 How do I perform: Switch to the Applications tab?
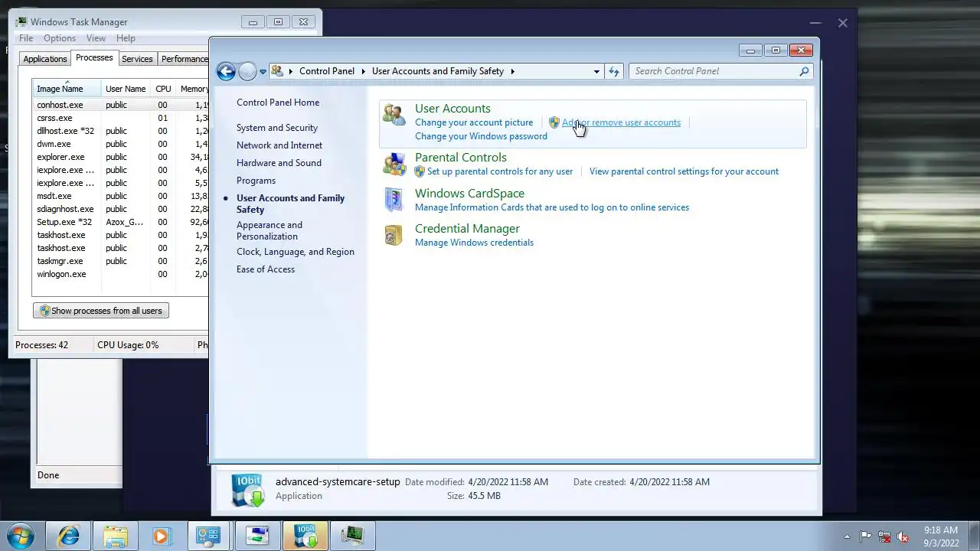[x=45, y=59]
